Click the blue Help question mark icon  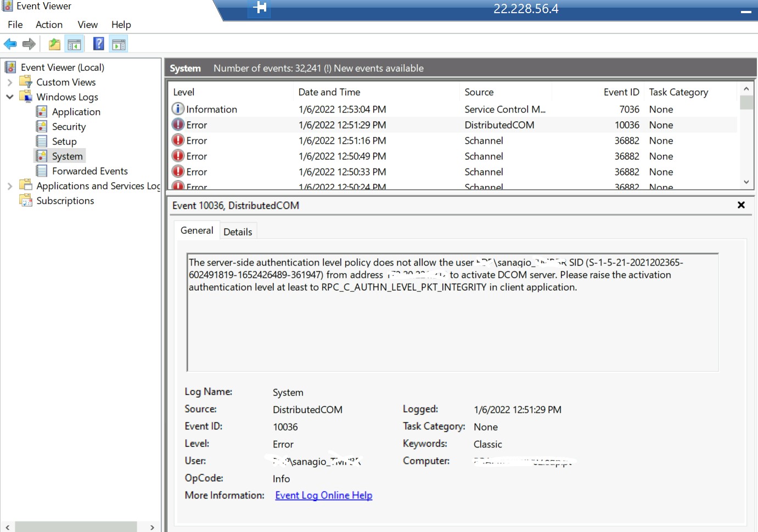point(98,44)
